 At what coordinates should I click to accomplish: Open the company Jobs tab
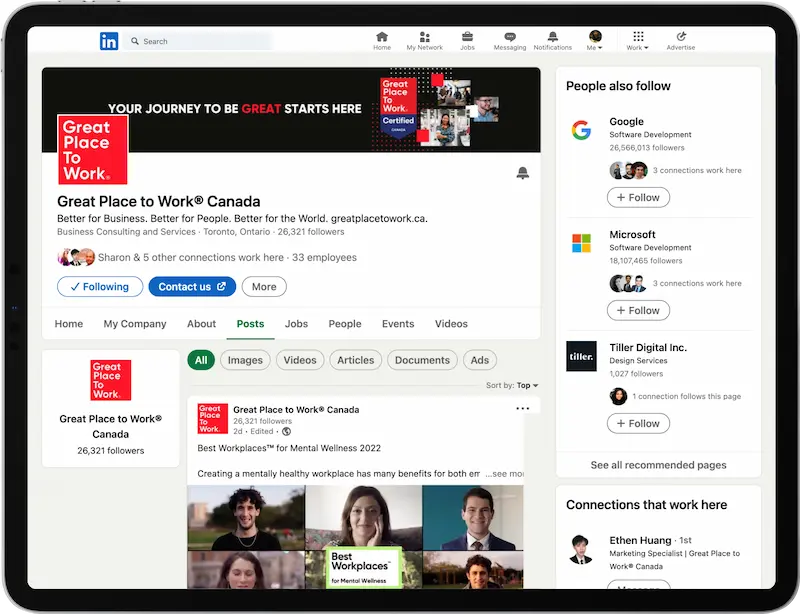coord(296,324)
